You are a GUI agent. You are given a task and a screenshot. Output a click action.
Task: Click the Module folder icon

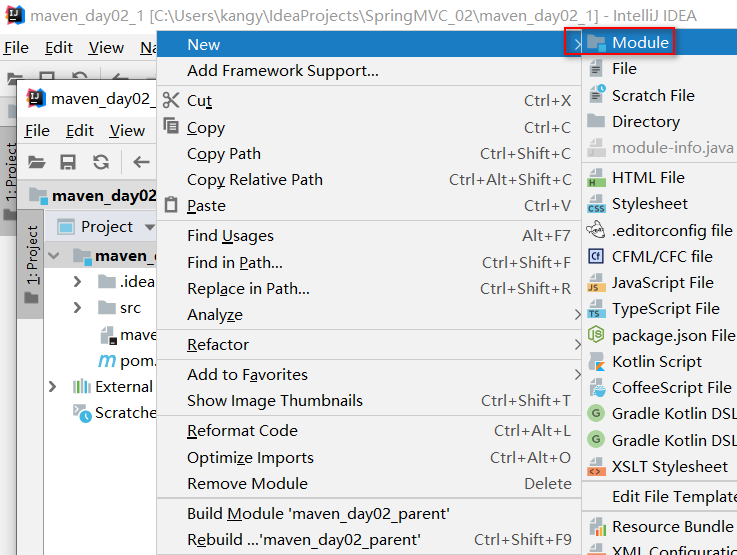596,43
